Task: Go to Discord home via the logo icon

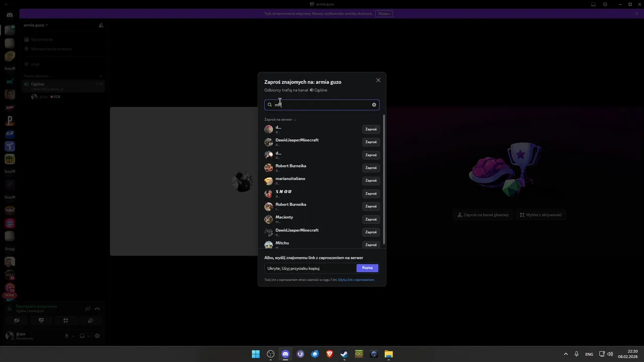Action: click(x=10, y=15)
